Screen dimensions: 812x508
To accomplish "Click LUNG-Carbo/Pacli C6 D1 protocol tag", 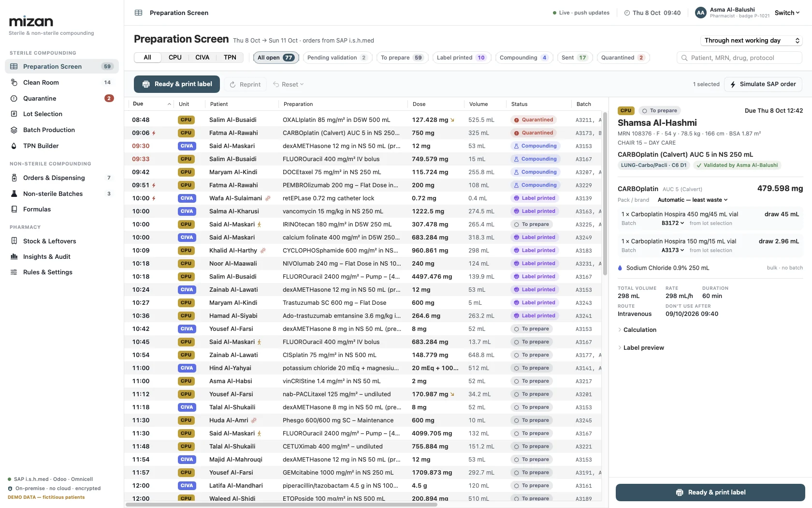I will pyautogui.click(x=653, y=165).
